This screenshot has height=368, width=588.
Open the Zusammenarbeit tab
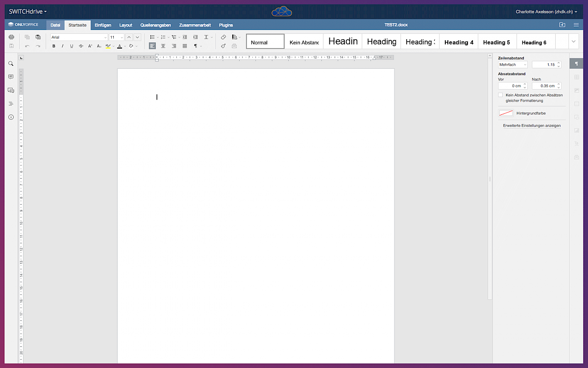tap(195, 25)
